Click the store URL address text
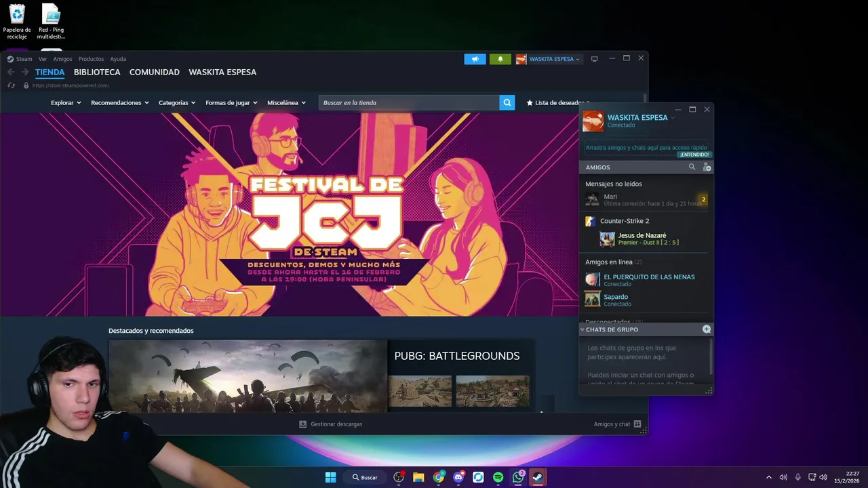This screenshot has height=488, width=868. click(71, 85)
